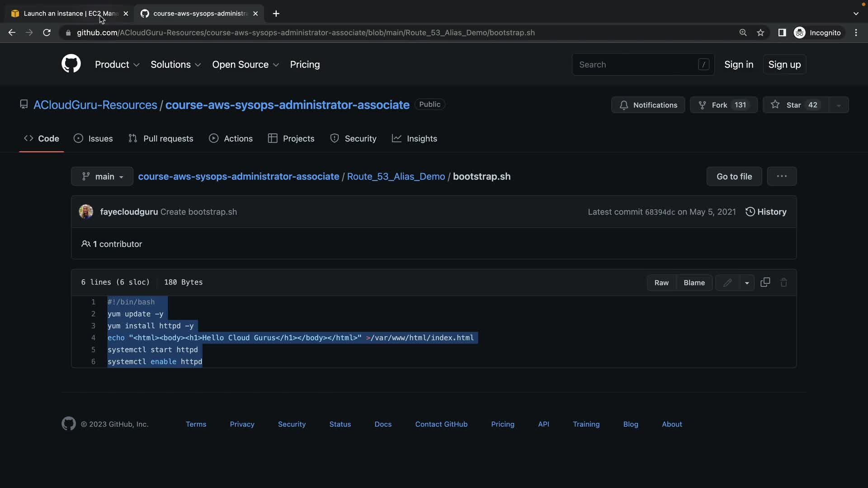Focus the GitHub Search input field
868x488 pixels.
point(635,65)
